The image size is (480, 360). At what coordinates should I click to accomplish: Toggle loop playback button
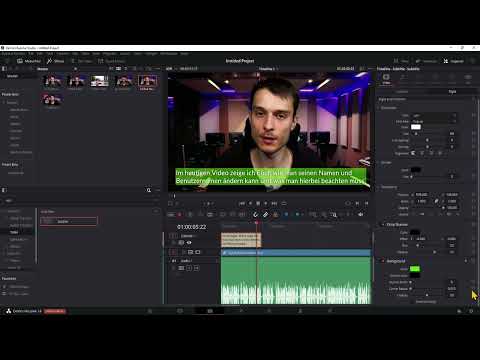pyautogui.click(x=284, y=203)
